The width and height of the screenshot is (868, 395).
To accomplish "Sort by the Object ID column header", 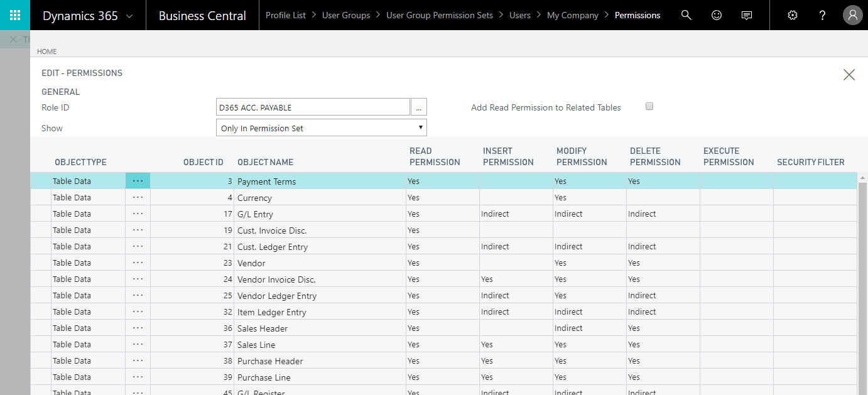I will point(203,162).
